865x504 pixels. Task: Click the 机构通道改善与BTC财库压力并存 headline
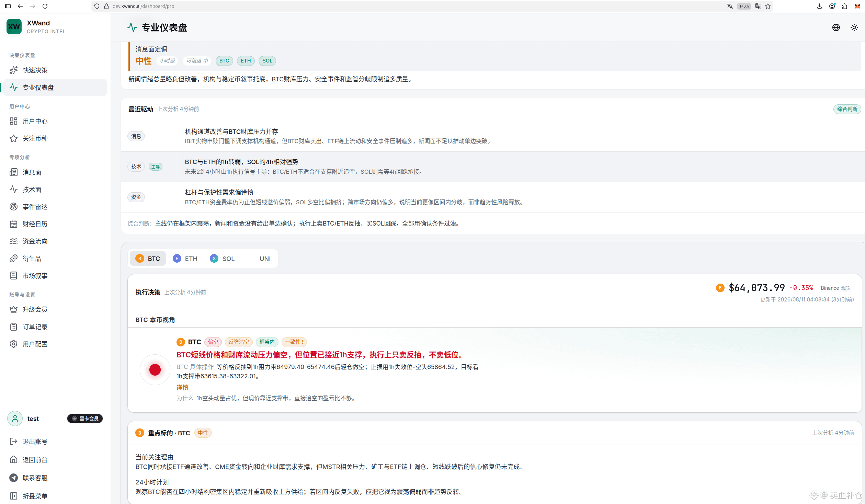pyautogui.click(x=231, y=131)
